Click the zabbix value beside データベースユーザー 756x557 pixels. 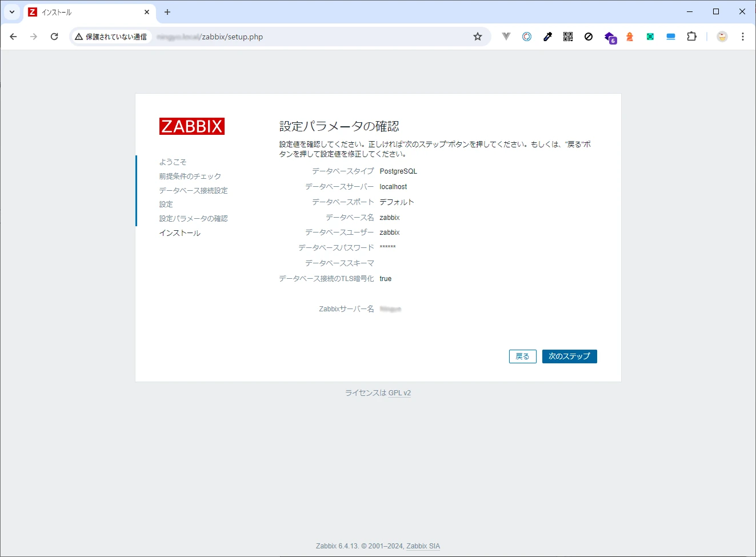(x=390, y=233)
